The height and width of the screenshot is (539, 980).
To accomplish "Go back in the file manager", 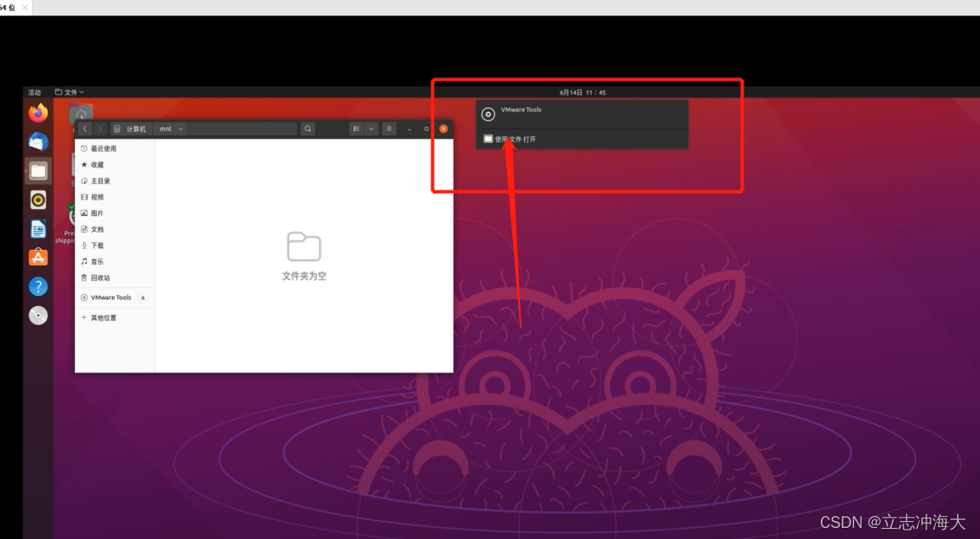I will [x=85, y=128].
